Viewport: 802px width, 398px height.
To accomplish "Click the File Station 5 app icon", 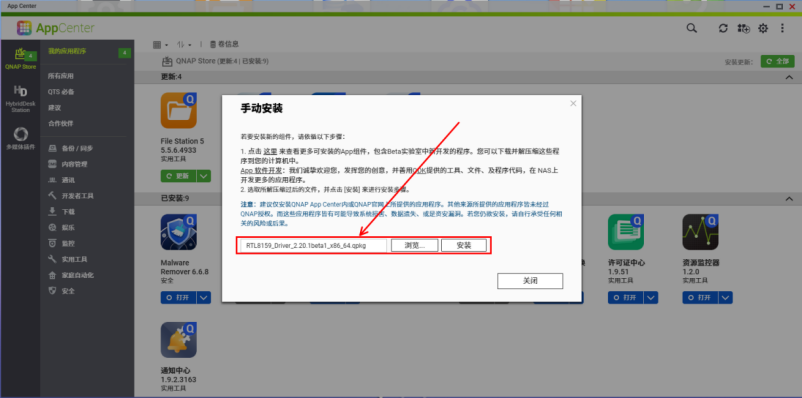I will [179, 110].
